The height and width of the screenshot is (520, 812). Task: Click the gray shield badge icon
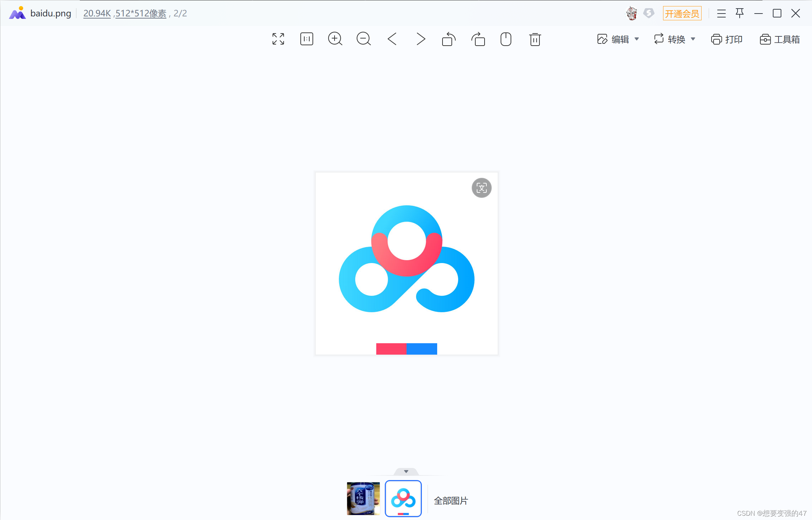pos(649,14)
